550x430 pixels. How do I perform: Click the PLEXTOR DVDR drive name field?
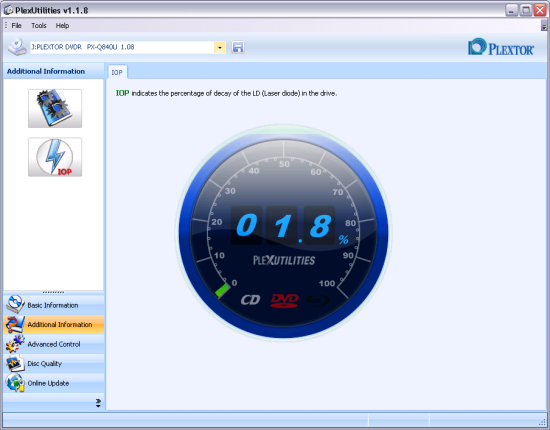click(122, 47)
